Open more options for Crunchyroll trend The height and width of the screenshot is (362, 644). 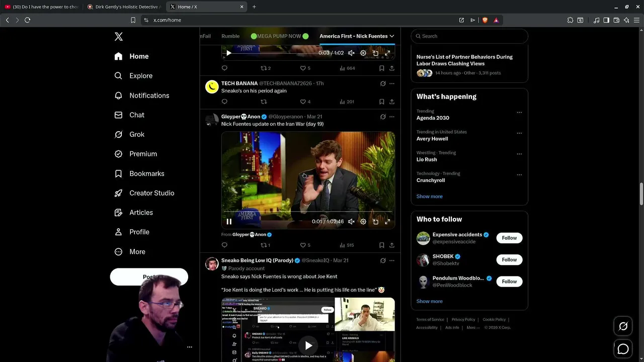[519, 175]
